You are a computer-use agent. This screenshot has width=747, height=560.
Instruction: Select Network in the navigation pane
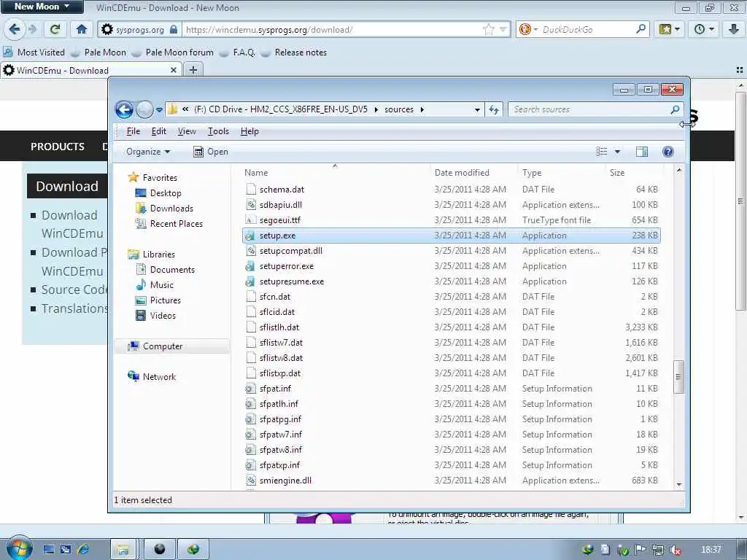click(x=152, y=377)
